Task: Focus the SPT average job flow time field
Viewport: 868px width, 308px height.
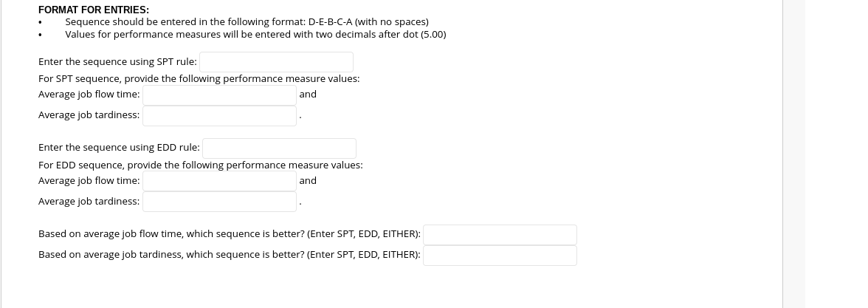Action: tap(219, 95)
